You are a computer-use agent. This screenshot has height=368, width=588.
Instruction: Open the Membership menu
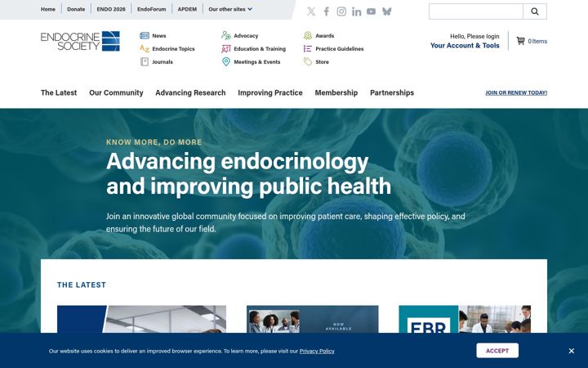[x=336, y=92]
